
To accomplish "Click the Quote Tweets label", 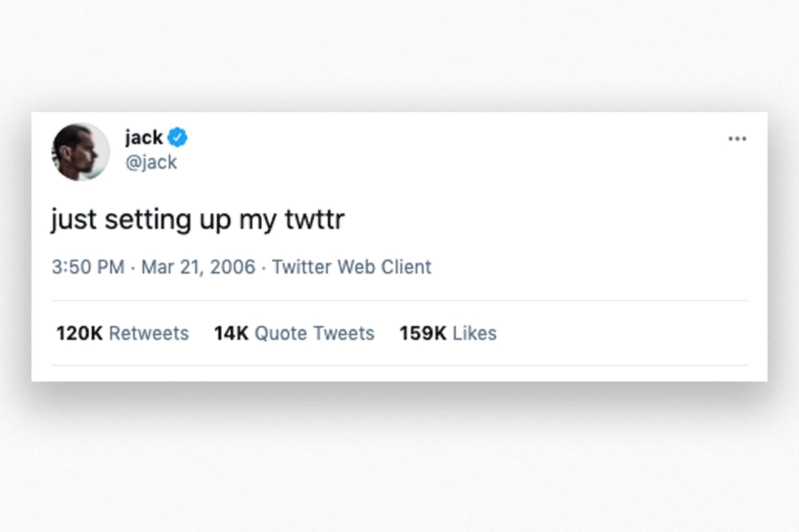I will pos(315,333).
